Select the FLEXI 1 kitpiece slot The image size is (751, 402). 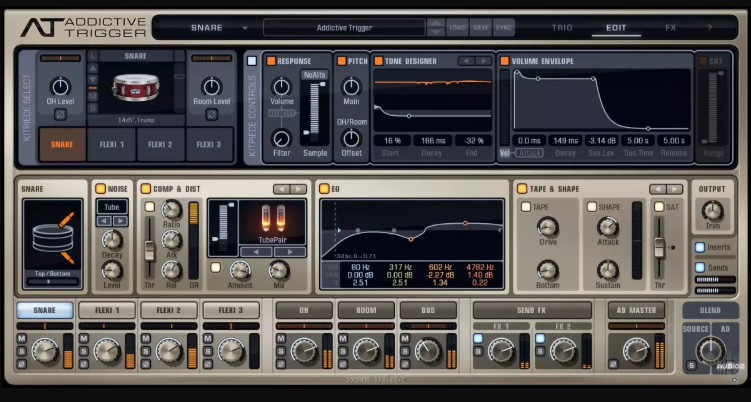[x=112, y=144]
